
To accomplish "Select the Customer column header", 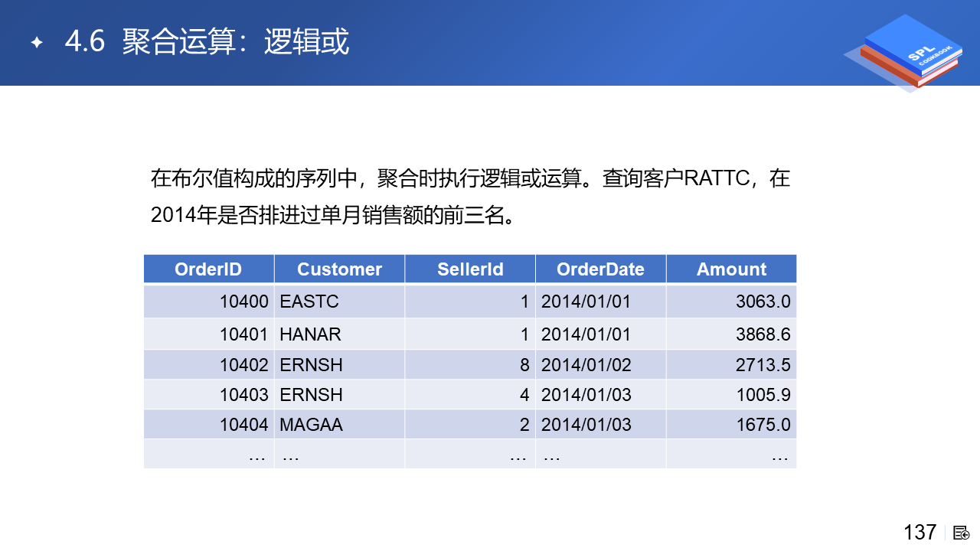I will click(x=339, y=269).
